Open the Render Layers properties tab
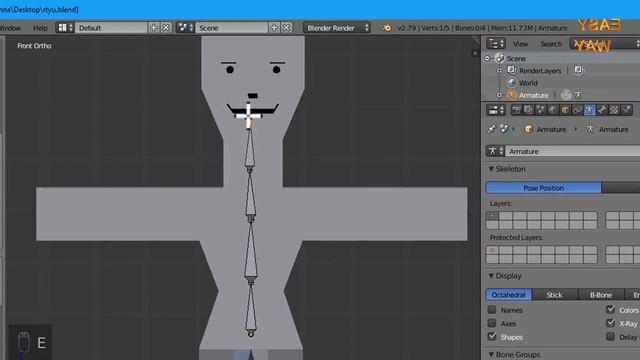 tap(528, 110)
